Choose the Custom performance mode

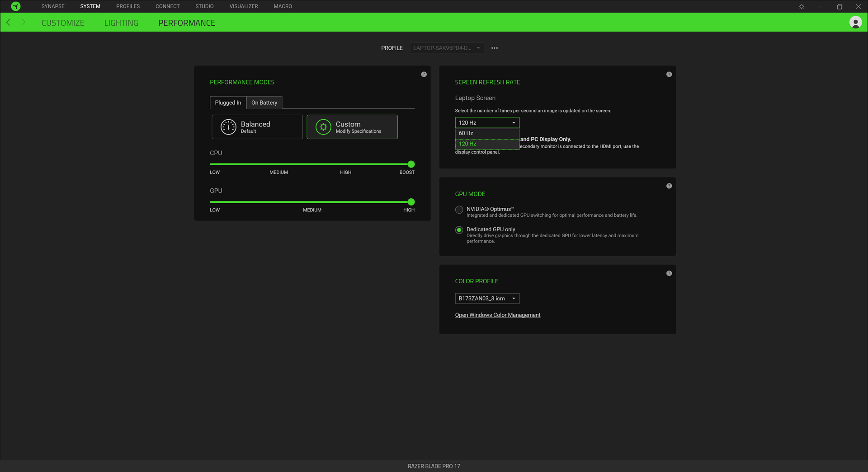352,127
